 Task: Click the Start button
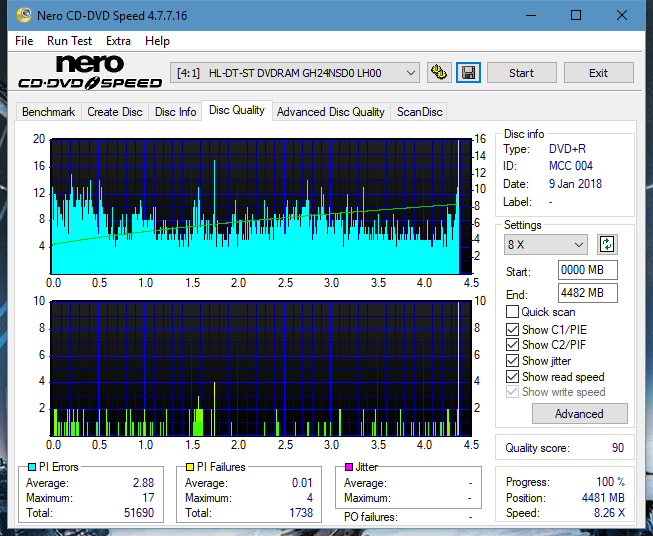coord(521,73)
